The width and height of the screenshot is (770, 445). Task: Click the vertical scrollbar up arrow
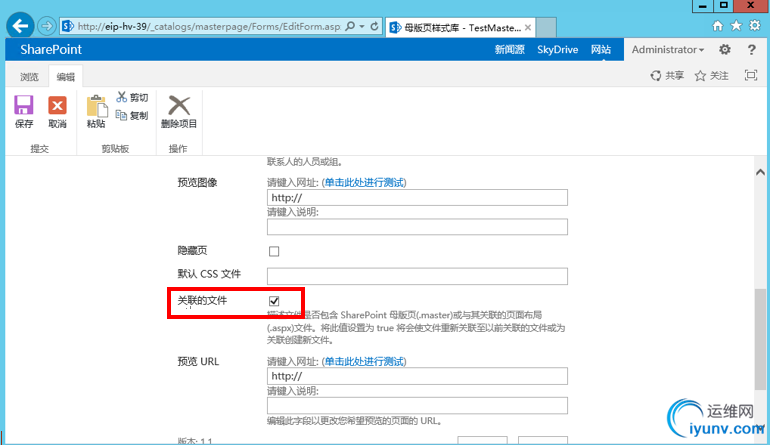click(x=760, y=172)
